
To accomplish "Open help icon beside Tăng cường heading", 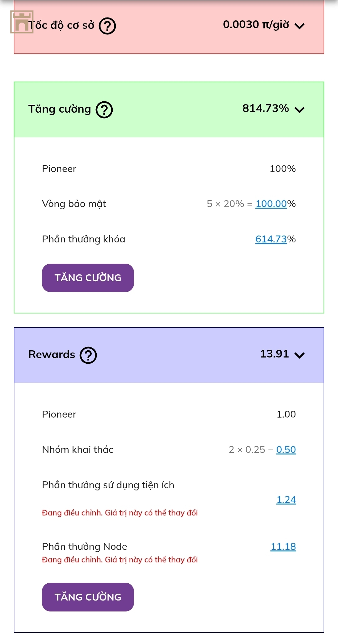I will (104, 110).
